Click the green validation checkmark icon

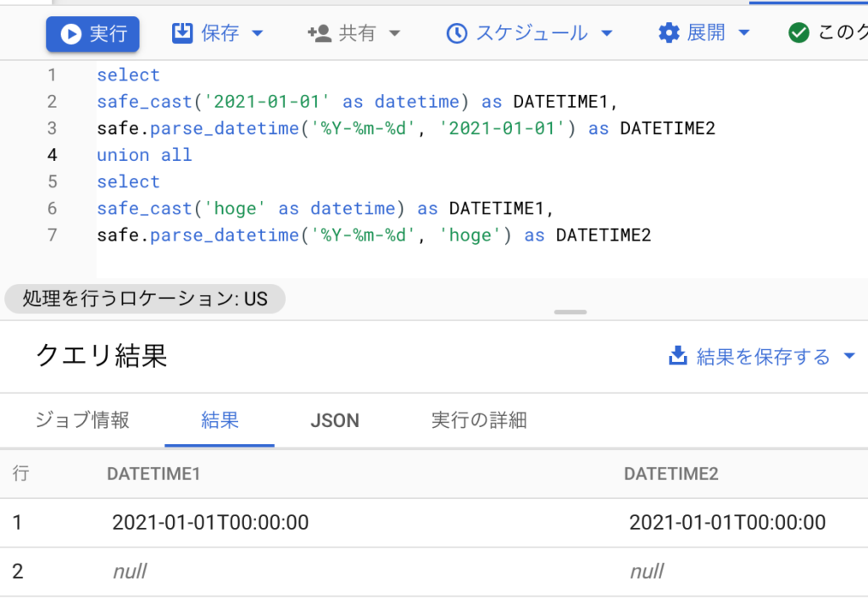click(798, 33)
